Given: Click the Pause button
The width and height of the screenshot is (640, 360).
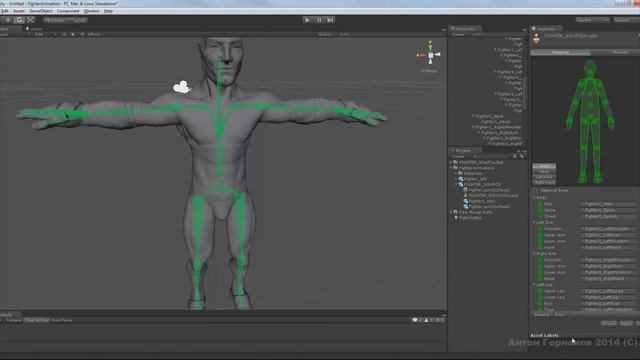Looking at the screenshot, I should click(319, 20).
